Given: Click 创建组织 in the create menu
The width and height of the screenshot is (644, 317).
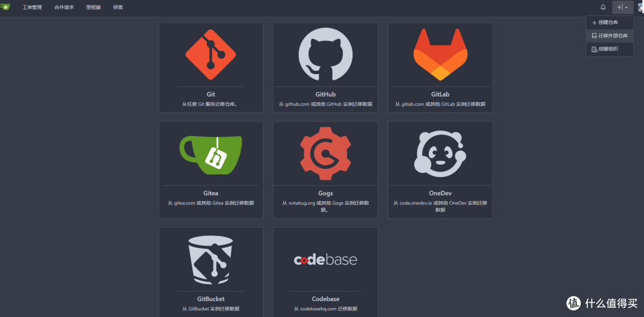Looking at the screenshot, I should pos(608,49).
